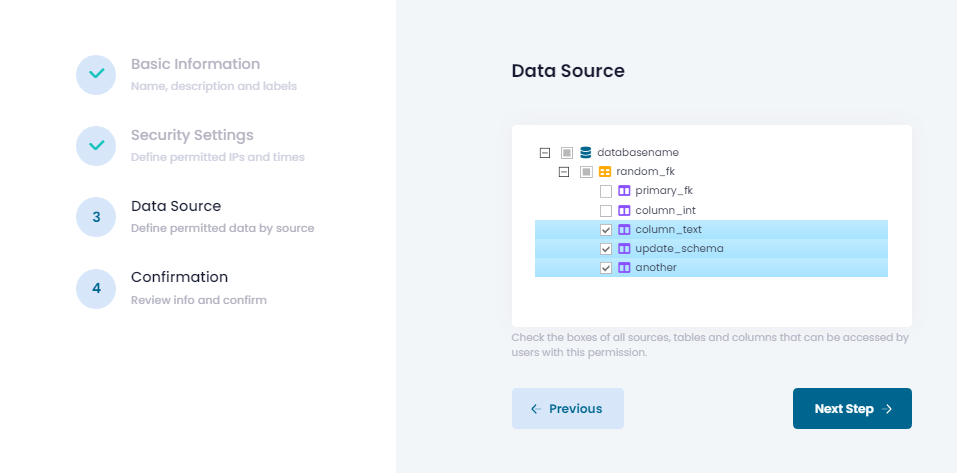Screen dimensions: 957x473
Task: Click the Previous button
Action: pos(567,408)
